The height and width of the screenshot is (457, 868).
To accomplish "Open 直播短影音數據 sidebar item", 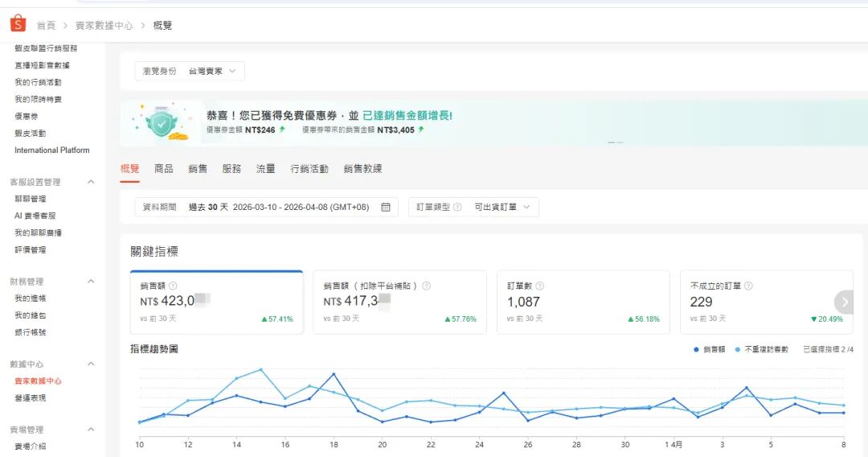I will click(x=42, y=65).
